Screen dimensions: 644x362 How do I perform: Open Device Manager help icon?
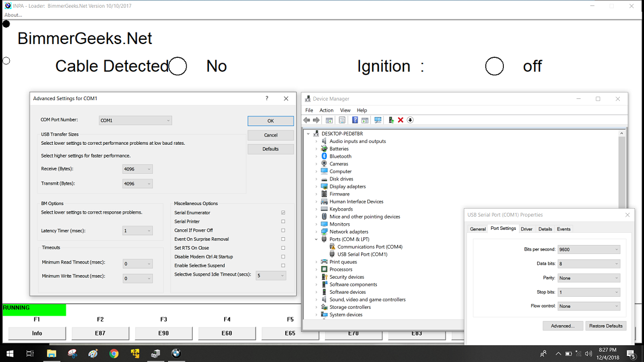[355, 120]
